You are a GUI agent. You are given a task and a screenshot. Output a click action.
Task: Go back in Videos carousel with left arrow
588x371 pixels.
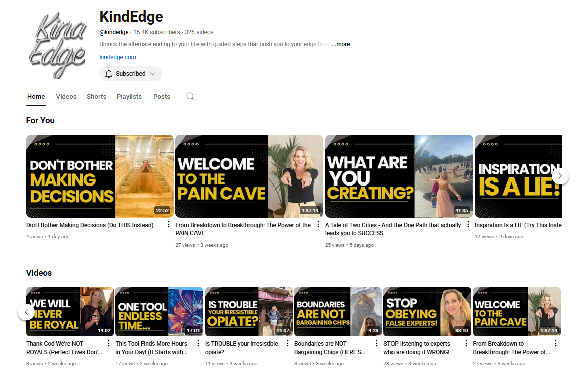[26, 312]
